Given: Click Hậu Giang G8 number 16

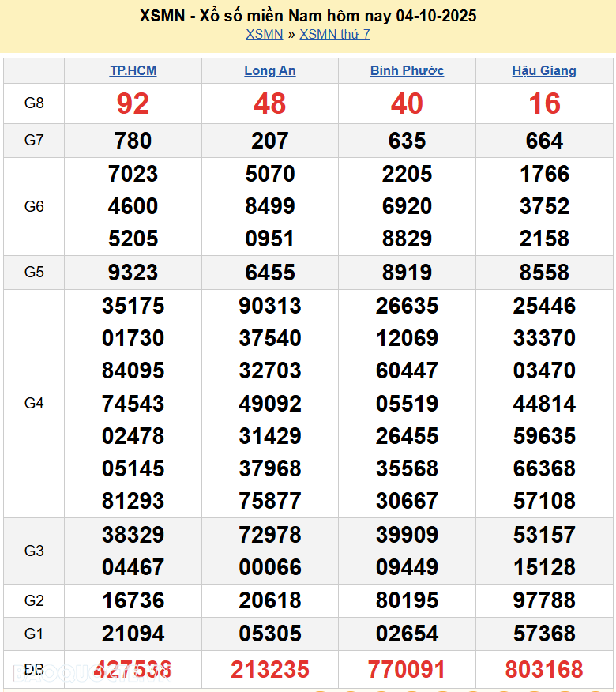Looking at the screenshot, I should [544, 103].
